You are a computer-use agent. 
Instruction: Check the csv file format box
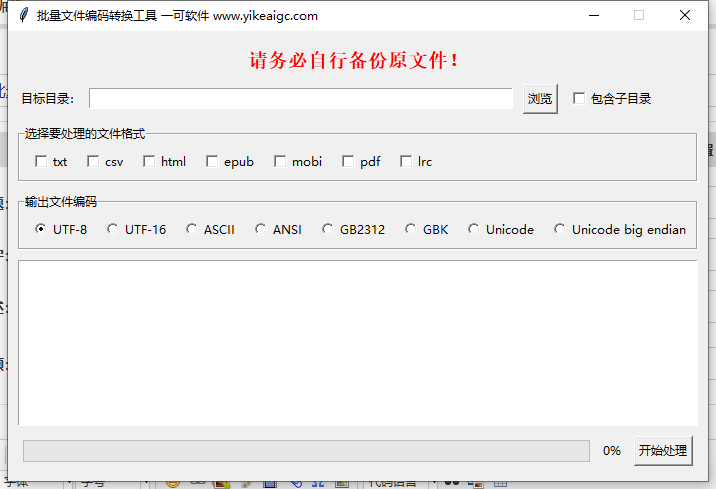point(93,161)
